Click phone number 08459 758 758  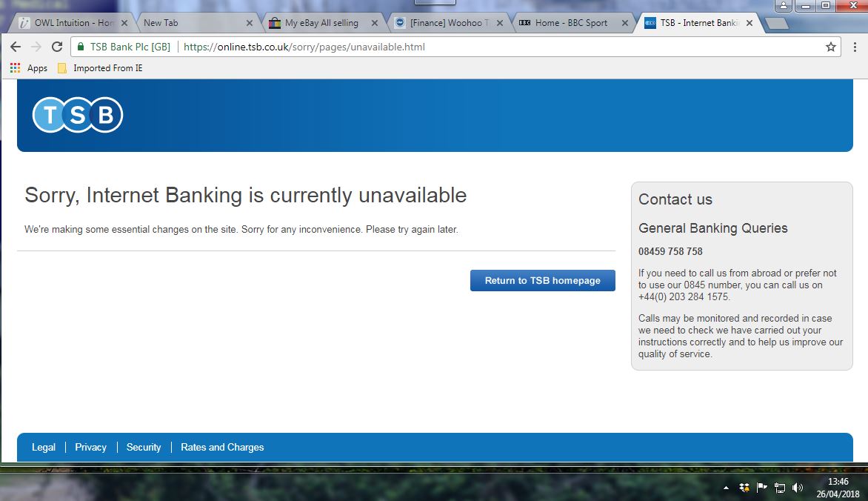(x=670, y=251)
